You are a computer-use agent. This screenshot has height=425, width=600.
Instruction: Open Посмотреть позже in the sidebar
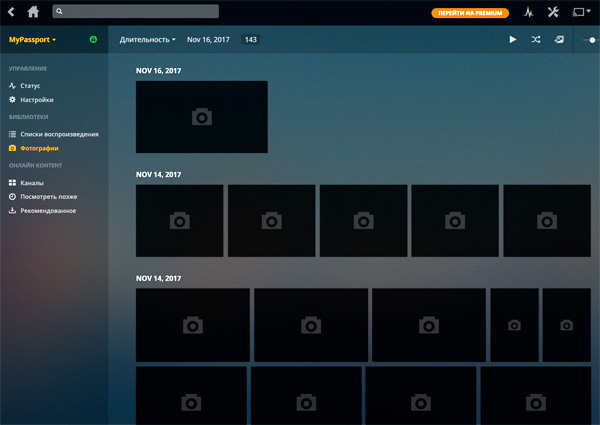pyautogui.click(x=47, y=197)
